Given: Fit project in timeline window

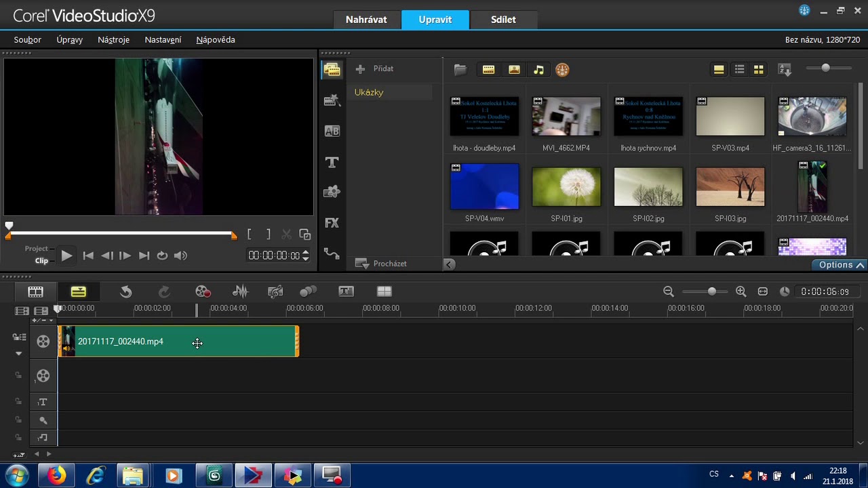Looking at the screenshot, I should point(763,291).
